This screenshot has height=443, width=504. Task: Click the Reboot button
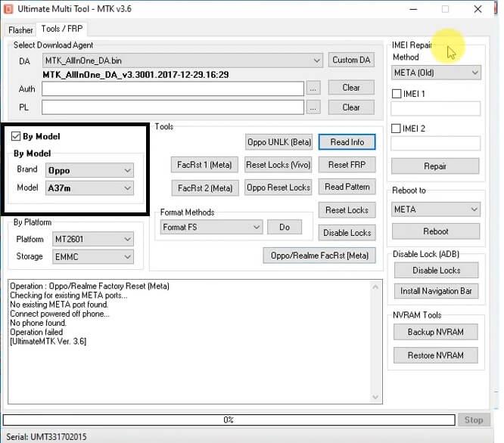[x=436, y=231]
